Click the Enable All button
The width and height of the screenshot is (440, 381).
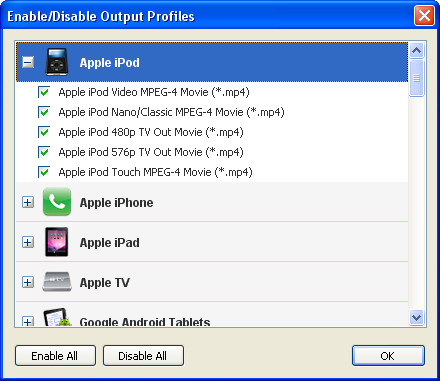[x=55, y=356]
